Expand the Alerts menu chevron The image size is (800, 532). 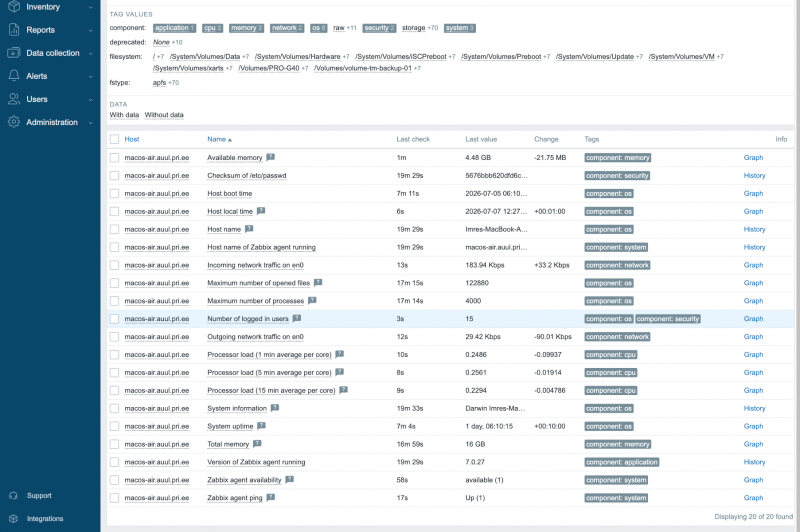(90, 76)
